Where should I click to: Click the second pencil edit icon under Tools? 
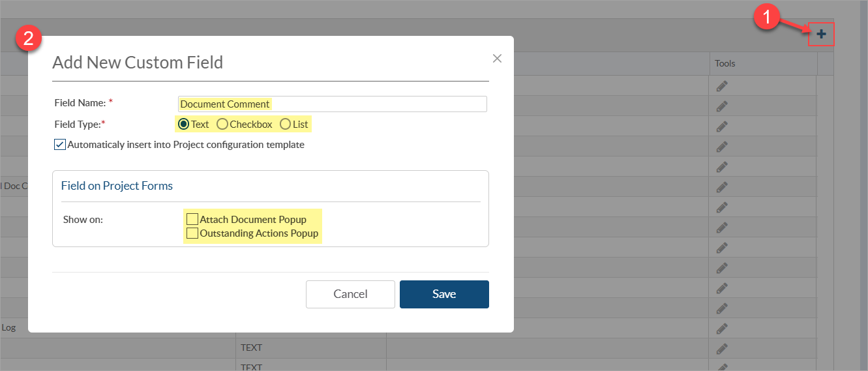point(721,106)
